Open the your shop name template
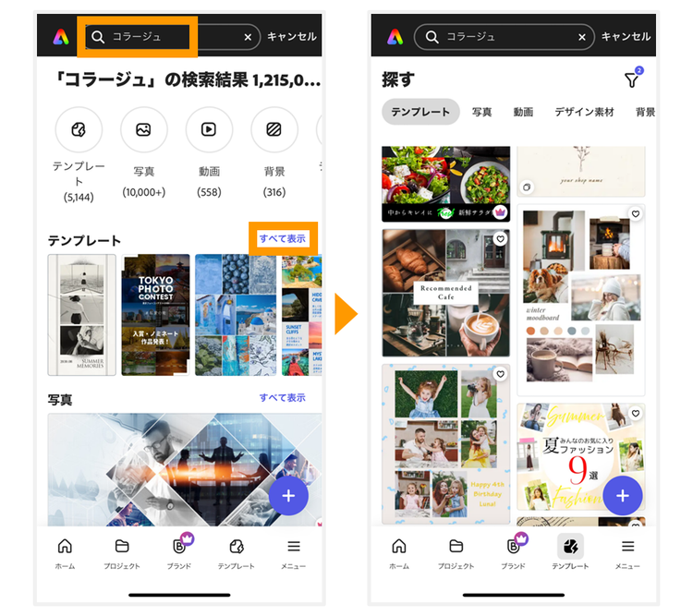 coord(581,171)
